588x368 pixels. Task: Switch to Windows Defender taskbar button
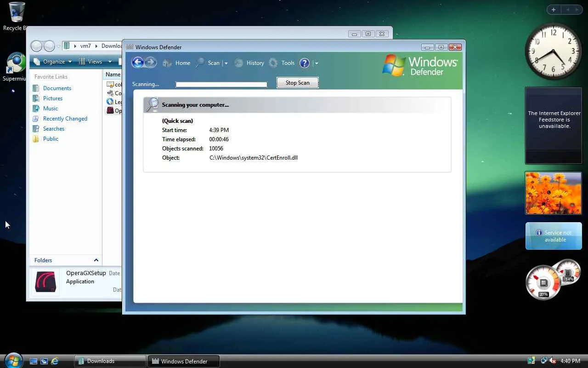coord(184,361)
